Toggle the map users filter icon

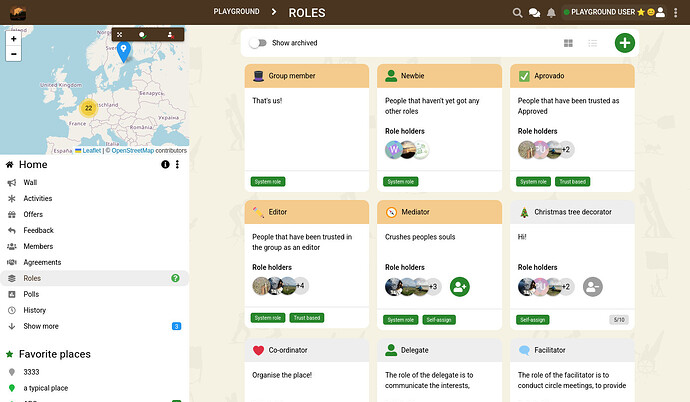[170, 35]
